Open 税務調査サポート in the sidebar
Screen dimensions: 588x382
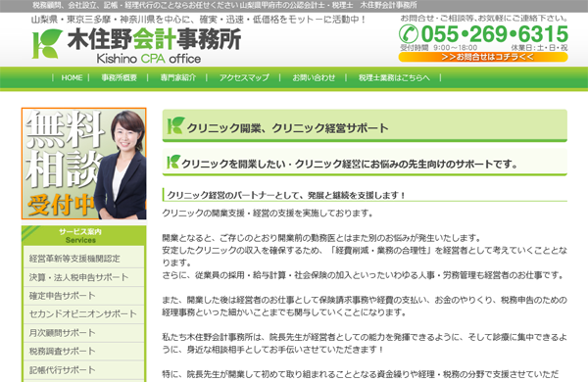coord(84,351)
